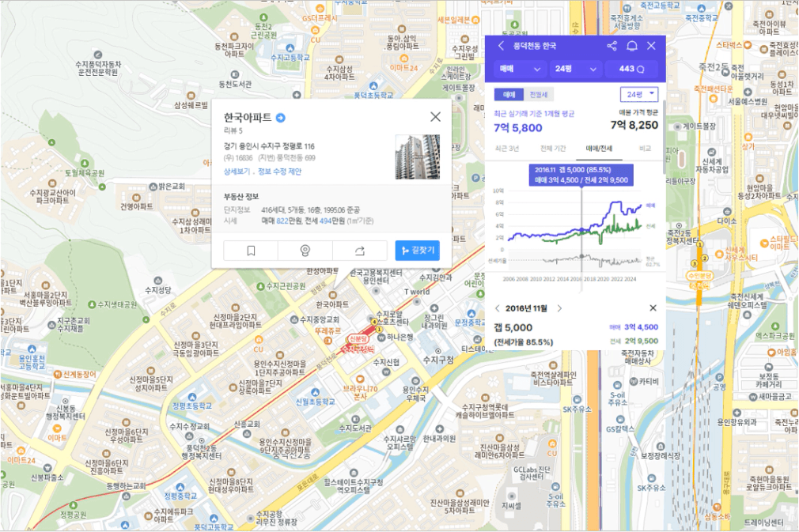Switch to 전체 기간 tab

[553, 149]
